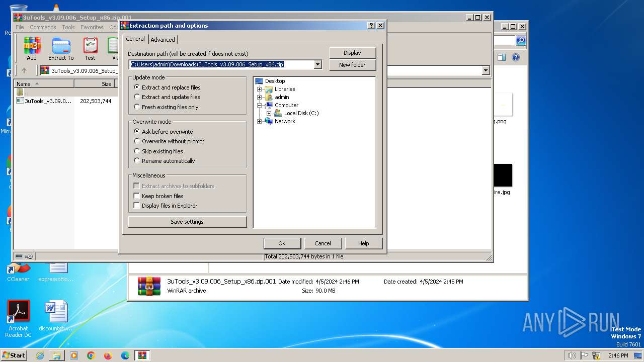Select Skip existing files option
This screenshot has width=644, height=362.
(x=158, y=151)
